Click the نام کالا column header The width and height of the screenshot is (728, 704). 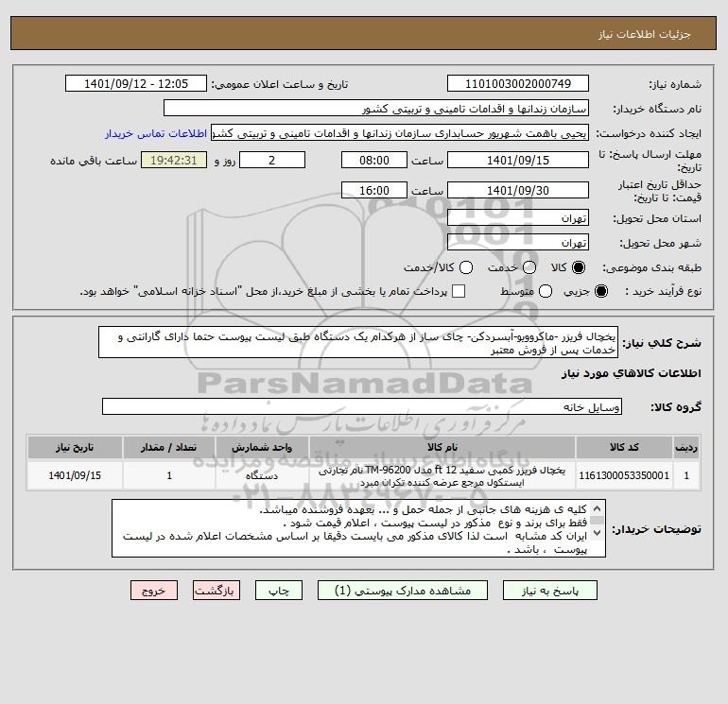pyautogui.click(x=442, y=447)
